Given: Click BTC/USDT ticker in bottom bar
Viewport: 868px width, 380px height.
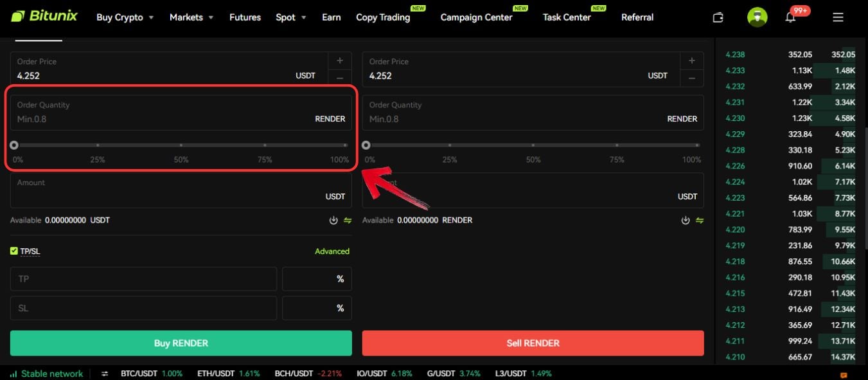Looking at the screenshot, I should (152, 374).
